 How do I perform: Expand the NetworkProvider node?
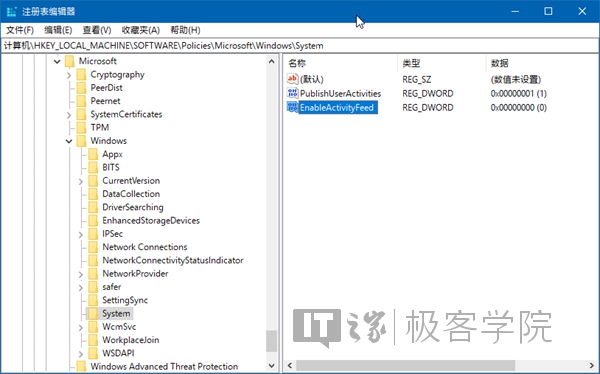point(81,274)
